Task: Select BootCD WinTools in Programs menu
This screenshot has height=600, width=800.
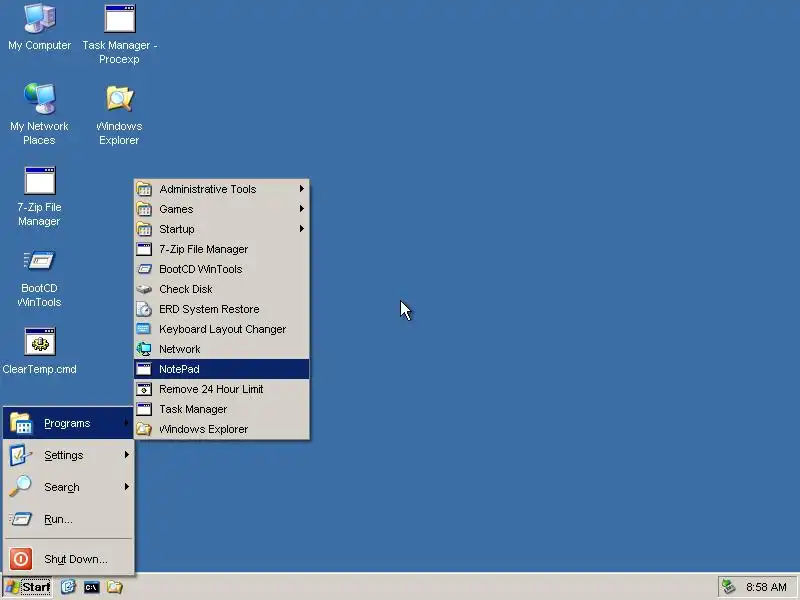Action: pos(221,269)
